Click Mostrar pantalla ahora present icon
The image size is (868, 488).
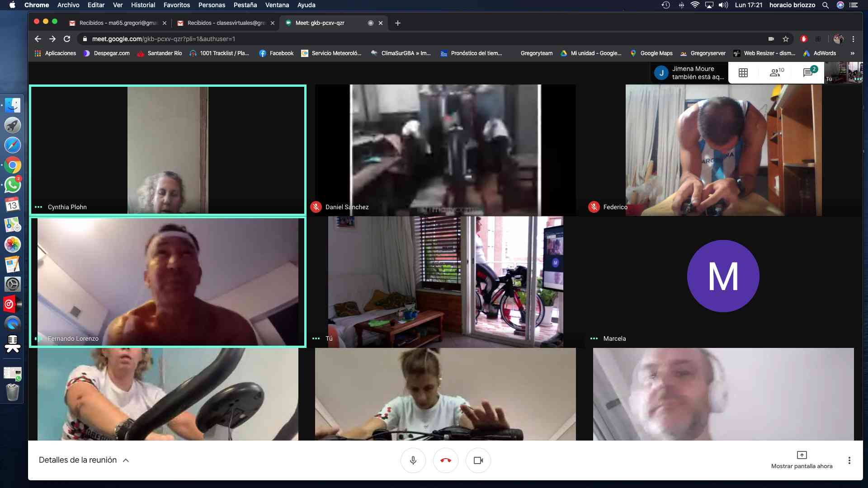point(802,455)
